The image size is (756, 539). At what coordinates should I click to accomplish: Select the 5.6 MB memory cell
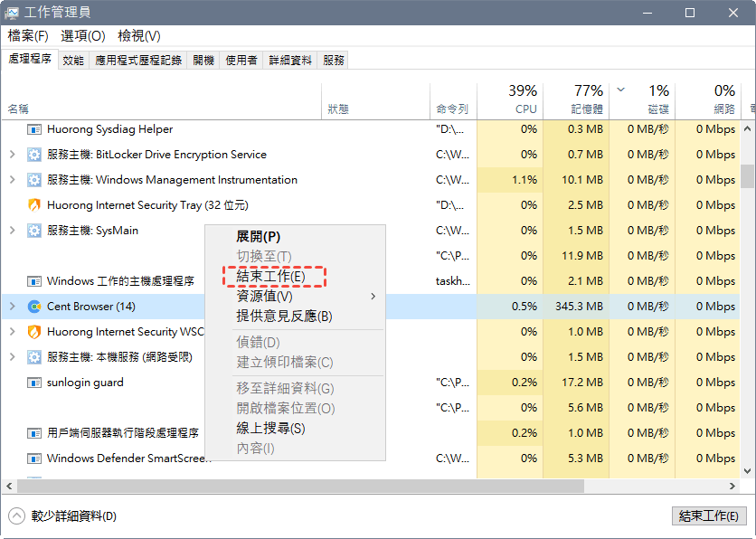click(x=576, y=408)
